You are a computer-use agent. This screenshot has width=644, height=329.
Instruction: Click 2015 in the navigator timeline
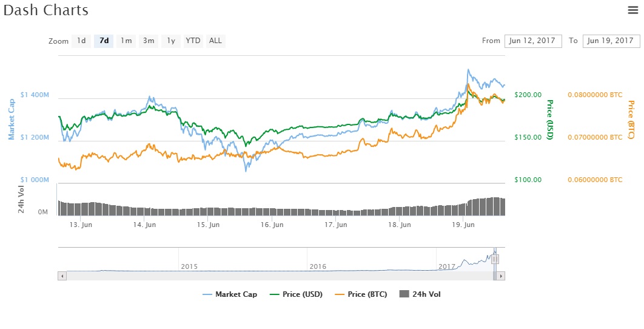click(x=189, y=266)
